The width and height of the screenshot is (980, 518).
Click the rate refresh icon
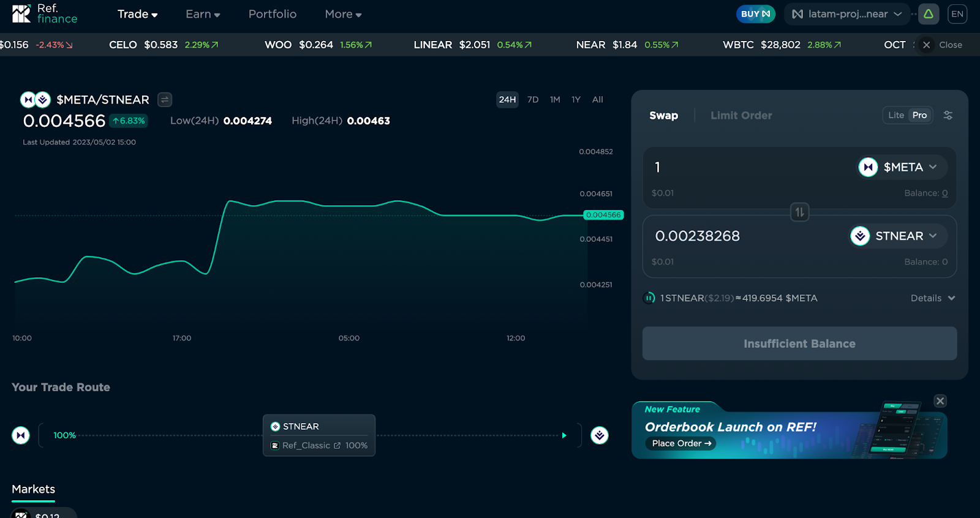649,298
